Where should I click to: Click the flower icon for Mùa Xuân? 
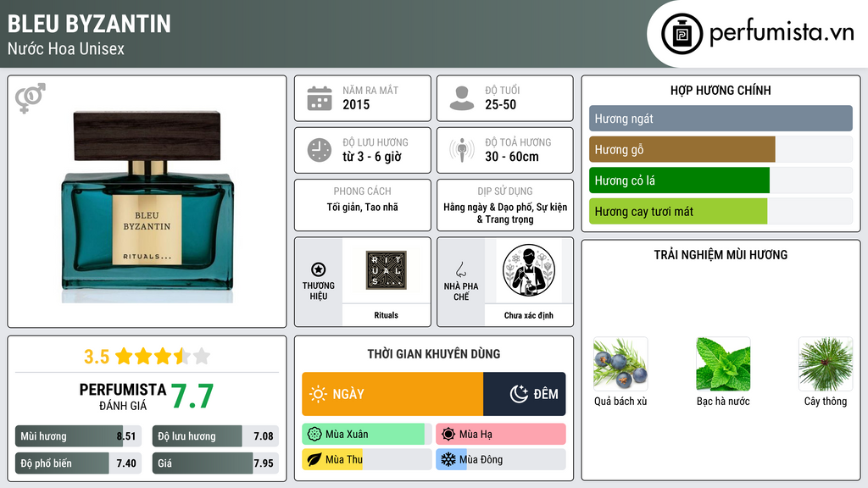314,435
